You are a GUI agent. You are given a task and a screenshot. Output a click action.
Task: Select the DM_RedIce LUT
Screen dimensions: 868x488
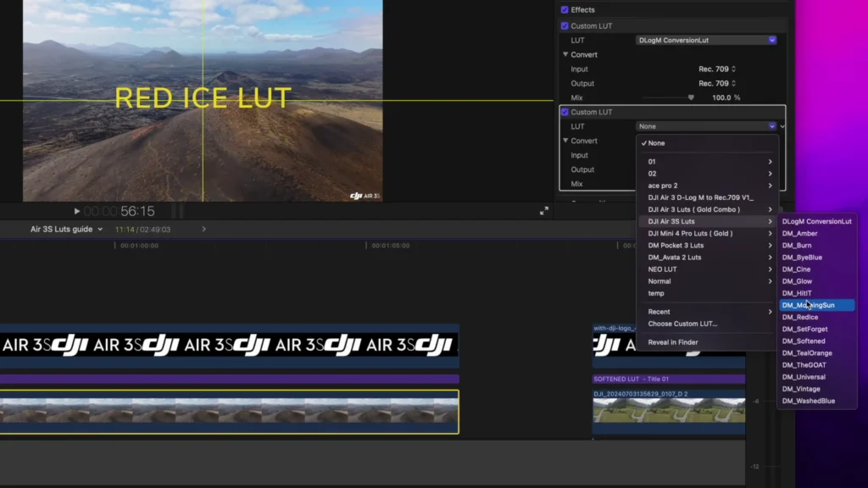click(817, 318)
